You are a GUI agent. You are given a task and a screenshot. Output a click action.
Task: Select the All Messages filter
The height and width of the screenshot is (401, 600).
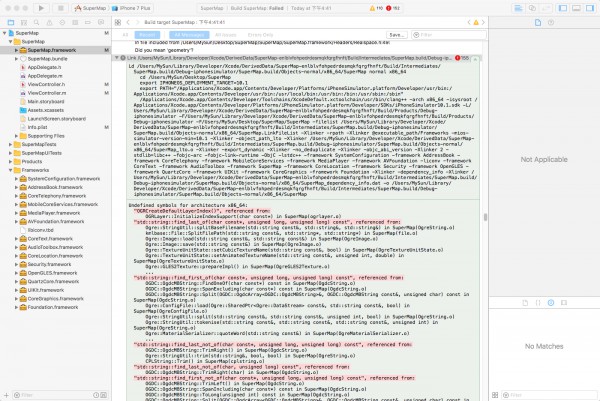click(x=189, y=35)
